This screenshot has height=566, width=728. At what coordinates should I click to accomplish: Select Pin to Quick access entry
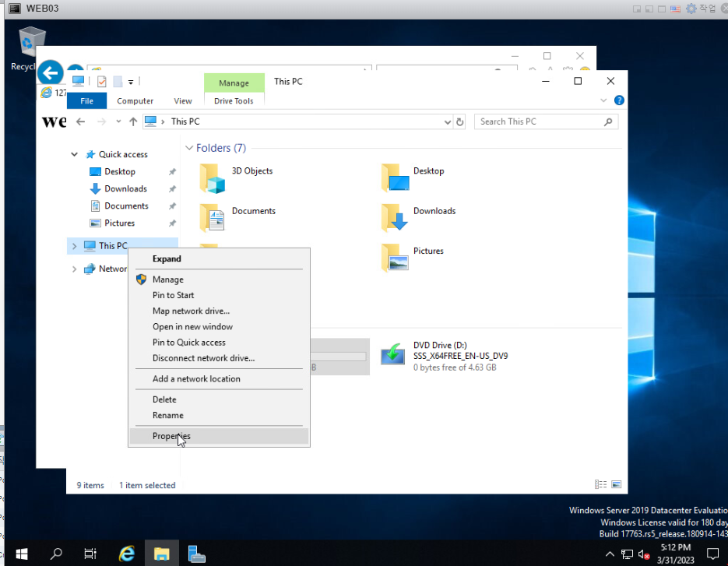click(x=219, y=343)
